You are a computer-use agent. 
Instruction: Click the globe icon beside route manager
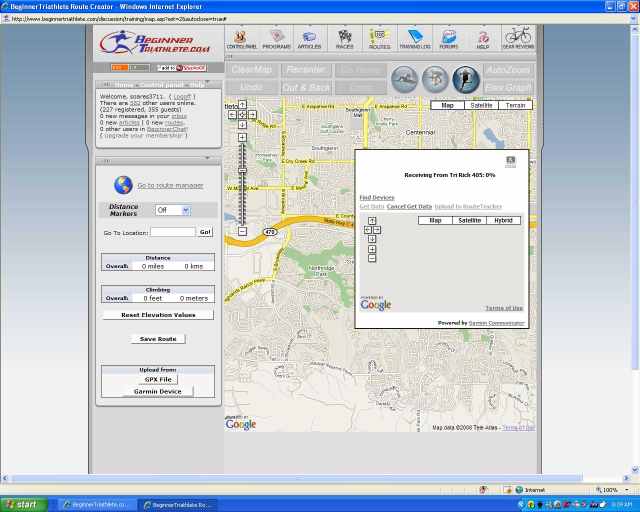tap(124, 185)
